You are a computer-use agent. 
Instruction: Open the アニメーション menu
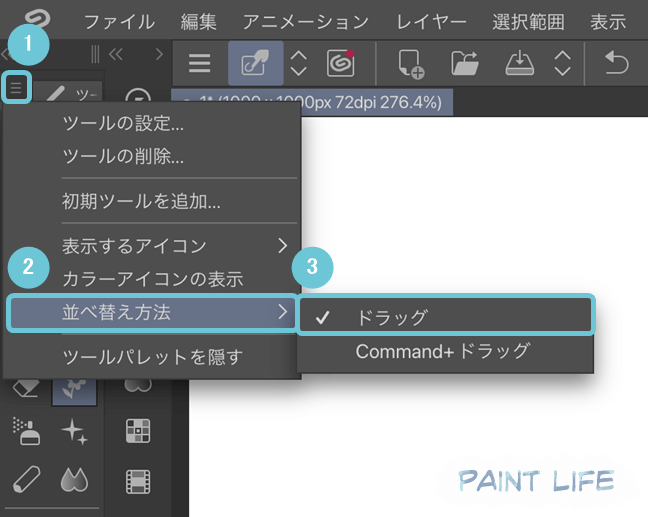[305, 21]
